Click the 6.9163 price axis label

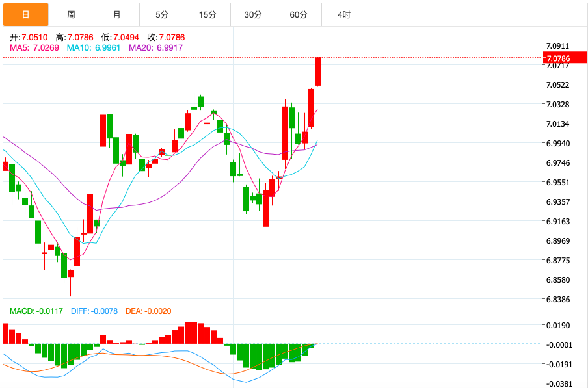(557, 222)
